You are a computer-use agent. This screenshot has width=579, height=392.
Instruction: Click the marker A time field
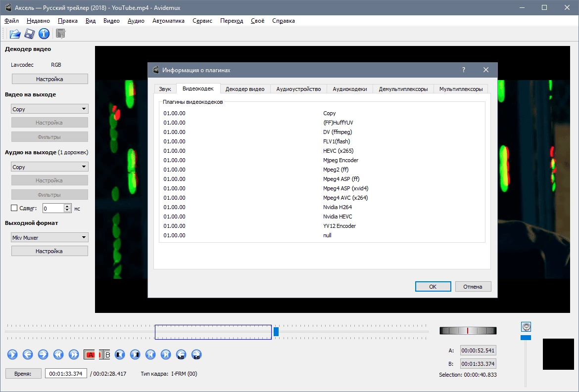478,350
